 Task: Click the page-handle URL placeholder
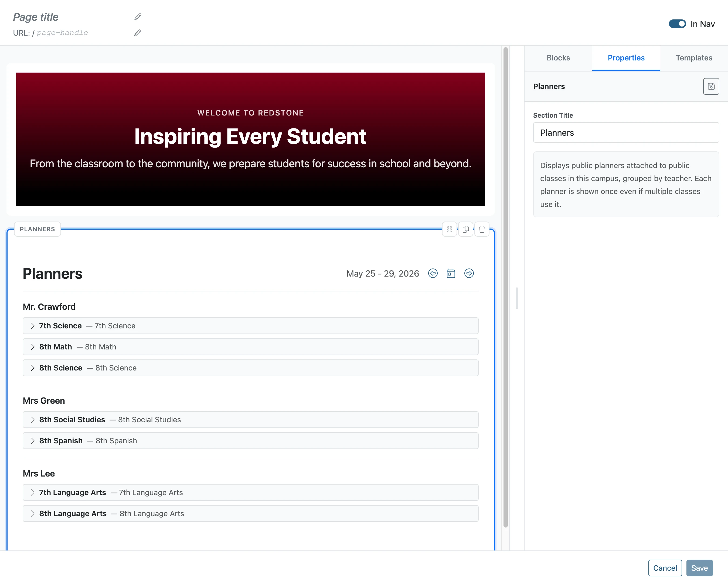tap(63, 33)
